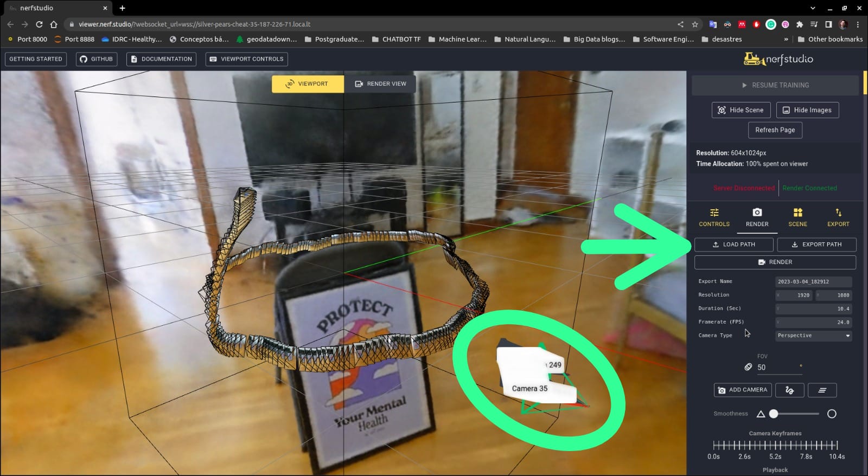Image resolution: width=868 pixels, height=476 pixels.
Task: Switch to Viewport mode
Action: [x=307, y=84]
